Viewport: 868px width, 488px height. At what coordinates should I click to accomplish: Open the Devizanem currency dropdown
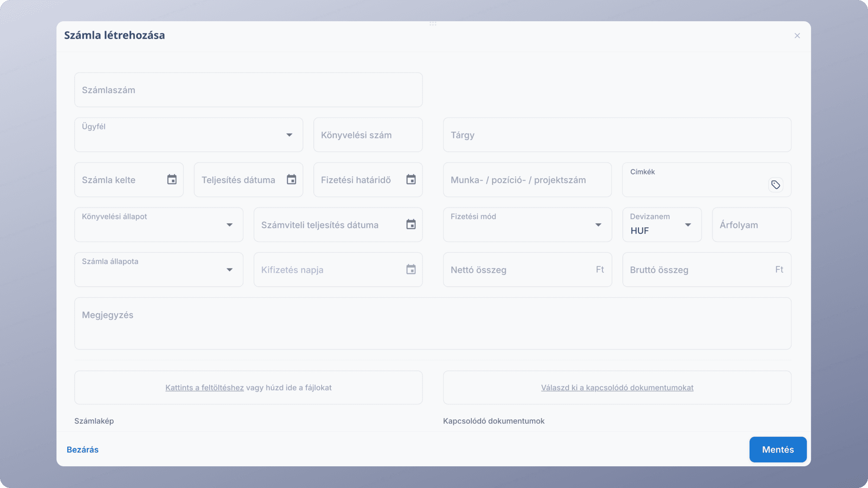[x=688, y=225]
